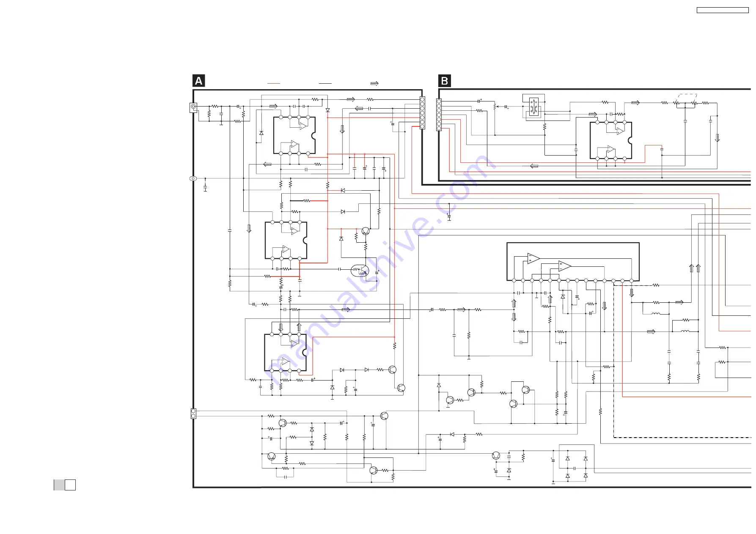Click the gray square at bottom left
Image resolution: width=756 pixels, height=534 pixels.
[x=59, y=485]
